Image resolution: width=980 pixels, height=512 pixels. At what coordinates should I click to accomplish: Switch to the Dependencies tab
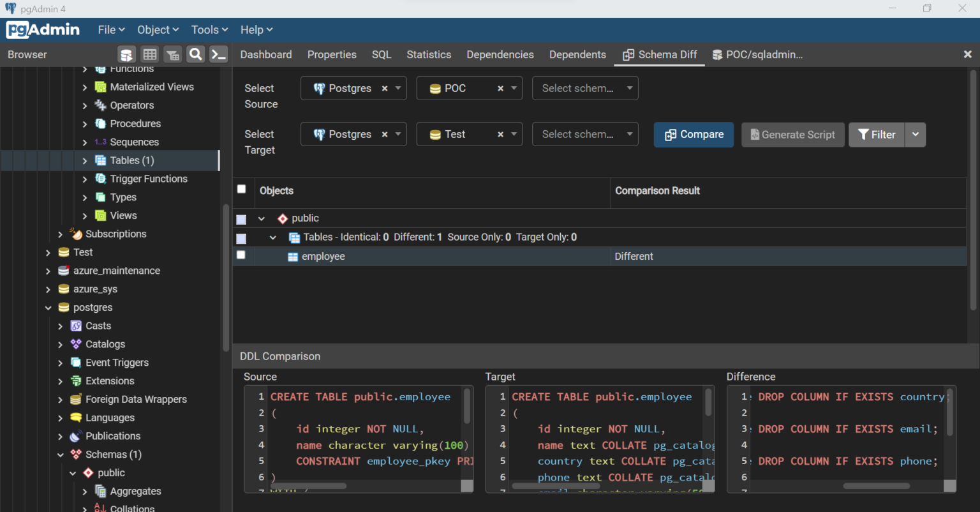(500, 55)
